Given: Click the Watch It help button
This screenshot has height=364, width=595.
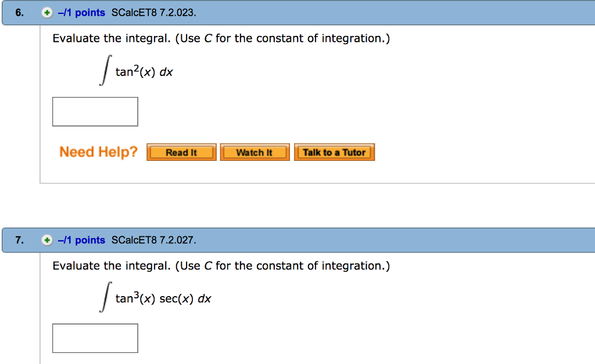Looking at the screenshot, I should point(255,152).
